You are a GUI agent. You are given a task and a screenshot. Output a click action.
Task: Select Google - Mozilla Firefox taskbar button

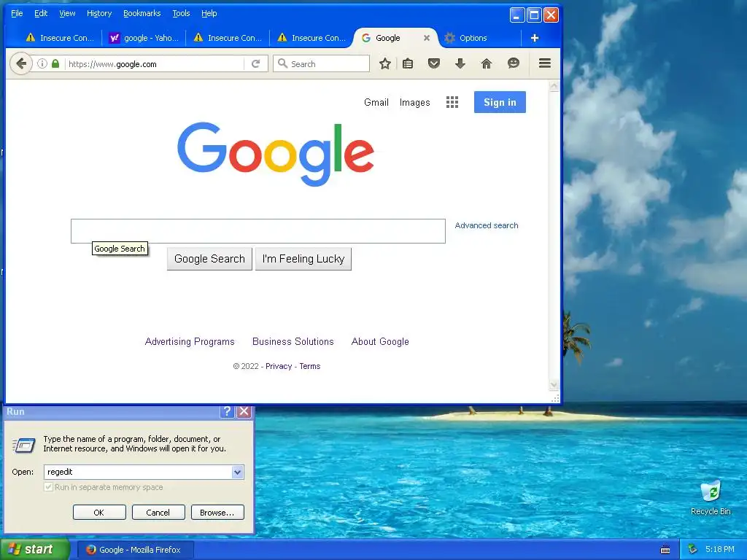(x=136, y=550)
